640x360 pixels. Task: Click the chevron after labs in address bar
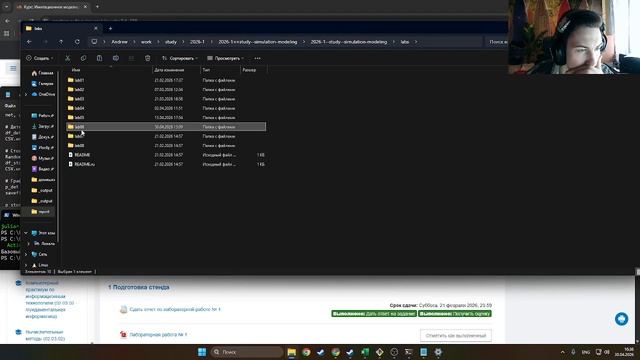[x=416, y=42]
